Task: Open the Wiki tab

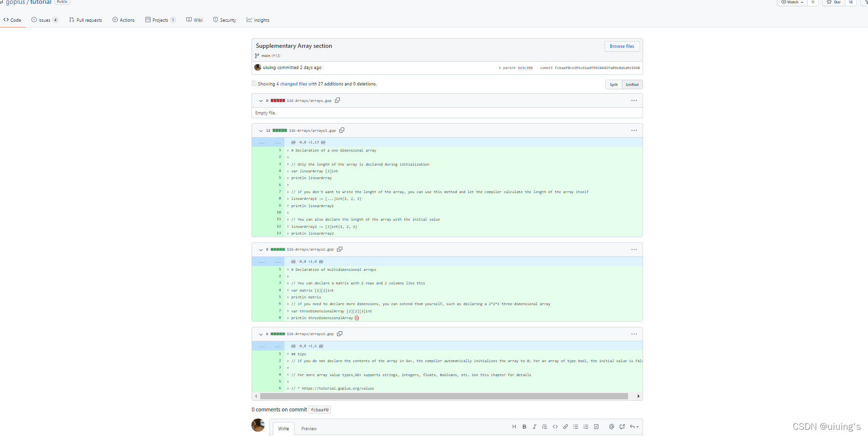Action: (x=195, y=20)
